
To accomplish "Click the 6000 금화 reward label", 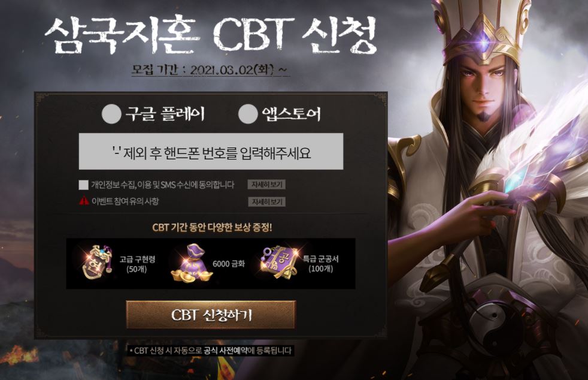I will pyautogui.click(x=229, y=264).
